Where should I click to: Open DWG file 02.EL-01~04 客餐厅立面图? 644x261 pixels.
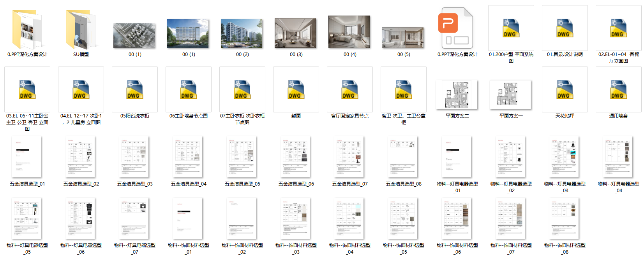click(618, 28)
